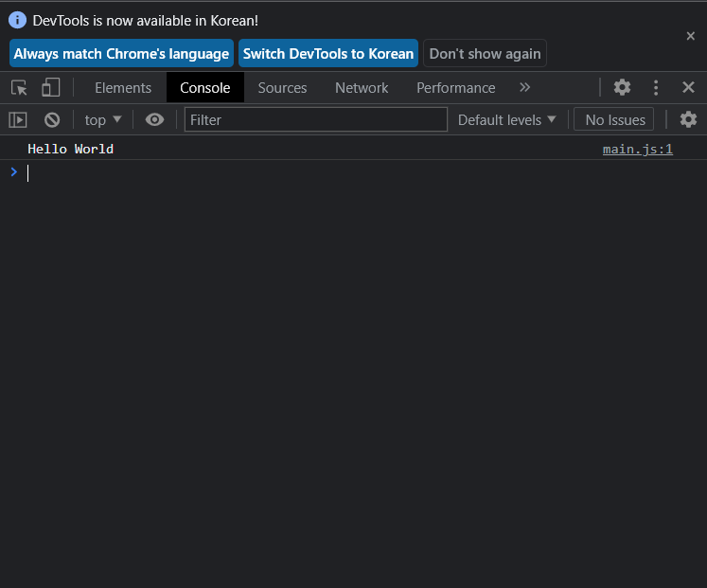Show the console sidebar

click(18, 120)
